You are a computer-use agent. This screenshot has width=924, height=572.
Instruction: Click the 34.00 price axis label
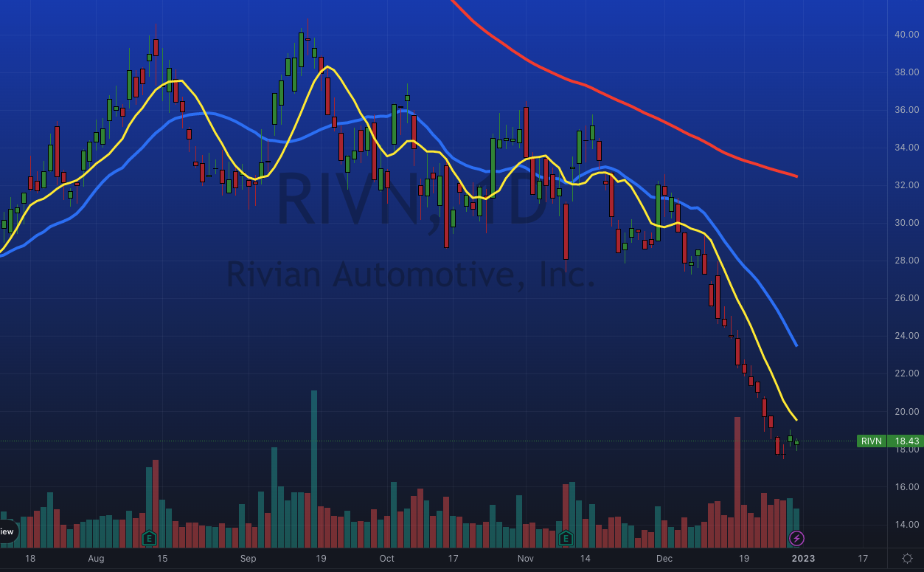[906, 148]
